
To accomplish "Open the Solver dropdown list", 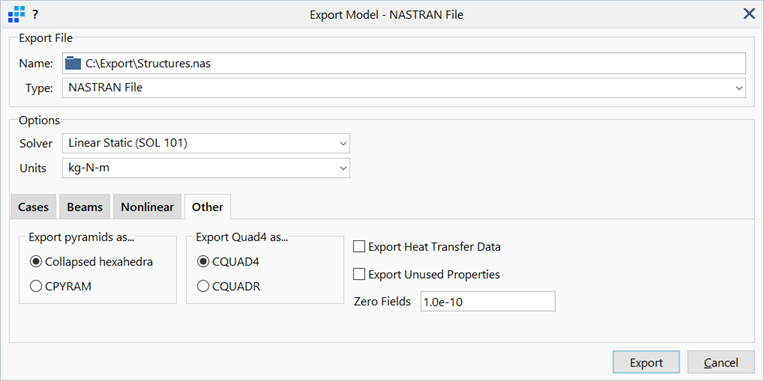I will pyautogui.click(x=206, y=144).
